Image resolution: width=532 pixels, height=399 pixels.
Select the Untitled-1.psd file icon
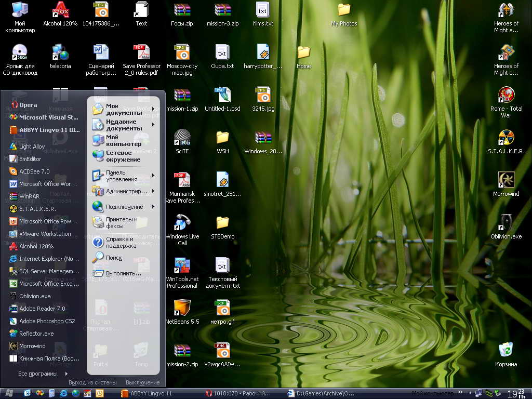[222, 99]
